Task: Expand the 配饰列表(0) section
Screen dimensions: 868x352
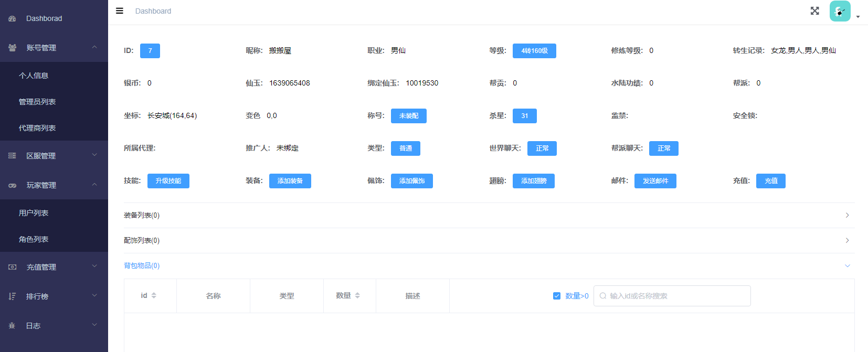Action: 489,240
